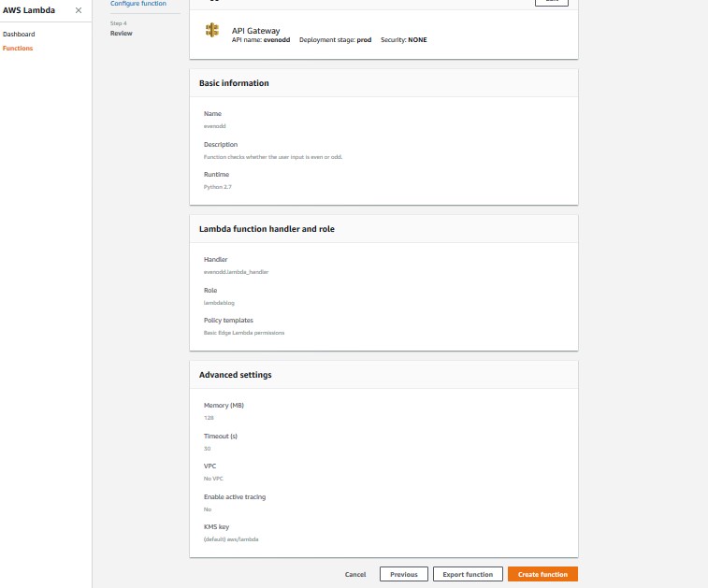Click Deployment stage prod text
The image size is (708, 588).
click(335, 40)
